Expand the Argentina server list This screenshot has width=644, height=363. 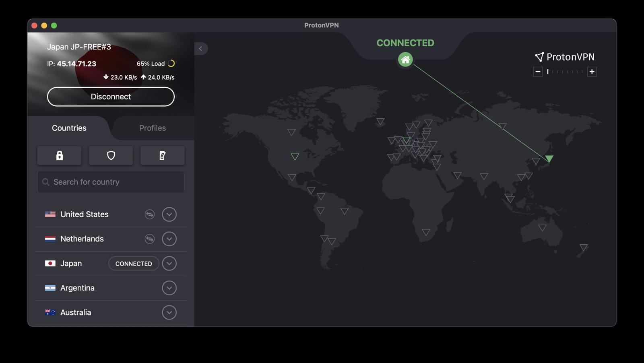coord(169,288)
